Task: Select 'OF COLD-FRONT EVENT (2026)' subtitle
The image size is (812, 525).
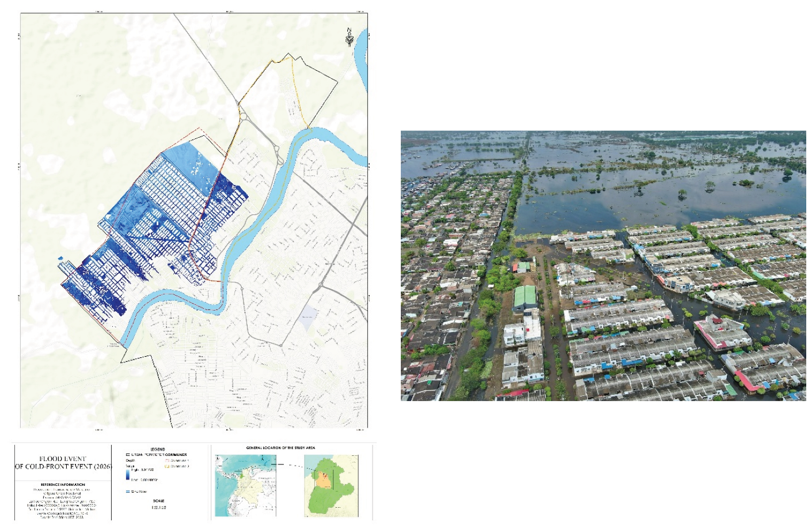Action: coord(63,466)
